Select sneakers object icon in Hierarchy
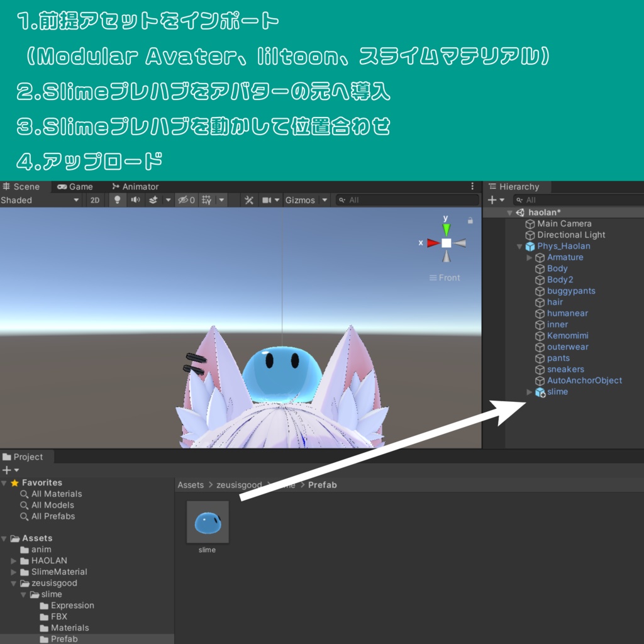 point(540,370)
